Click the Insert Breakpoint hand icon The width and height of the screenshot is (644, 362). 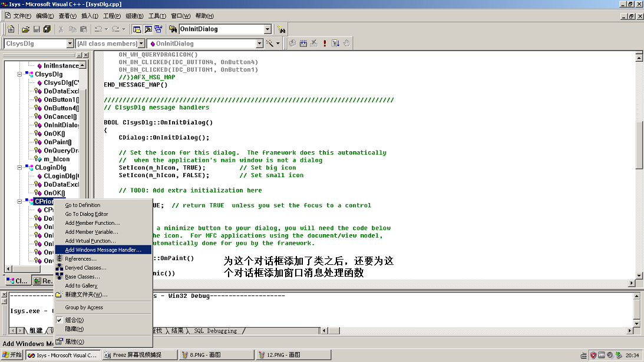click(x=346, y=43)
